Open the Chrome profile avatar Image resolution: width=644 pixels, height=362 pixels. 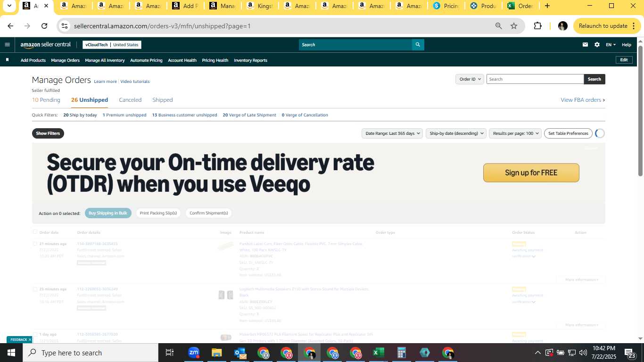[562, 26]
